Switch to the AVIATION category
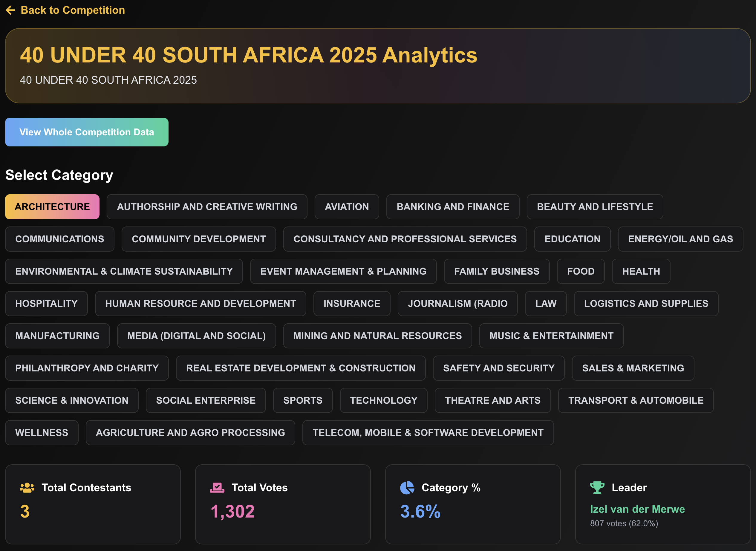 click(347, 207)
